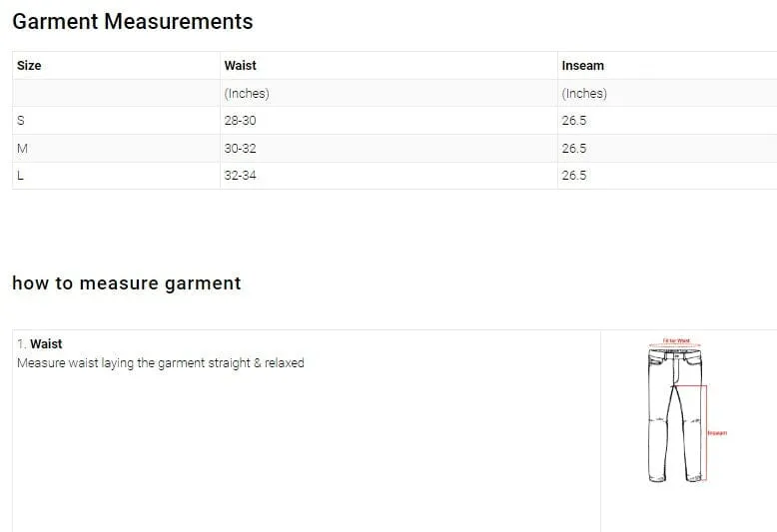This screenshot has height=532, width=777.
Task: Click the red Inseam label on diagram
Action: point(717,433)
